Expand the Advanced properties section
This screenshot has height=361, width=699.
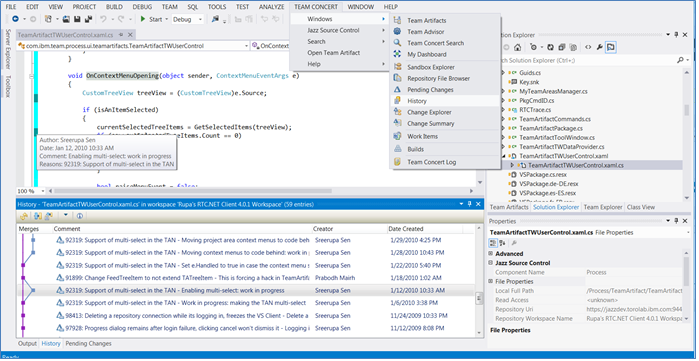click(x=491, y=254)
